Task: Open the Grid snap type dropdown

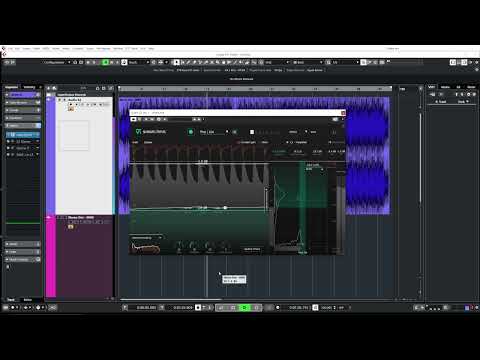Action: (x=277, y=62)
